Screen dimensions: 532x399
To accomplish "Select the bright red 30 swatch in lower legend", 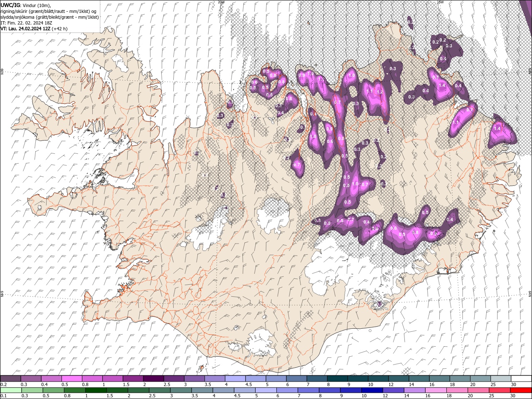I will point(520,390).
